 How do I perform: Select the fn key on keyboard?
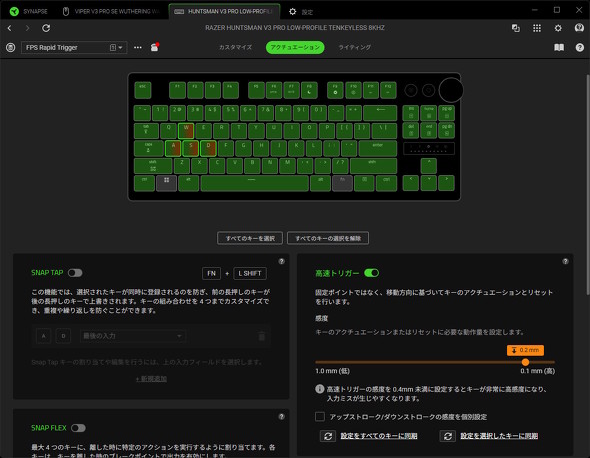(342, 183)
